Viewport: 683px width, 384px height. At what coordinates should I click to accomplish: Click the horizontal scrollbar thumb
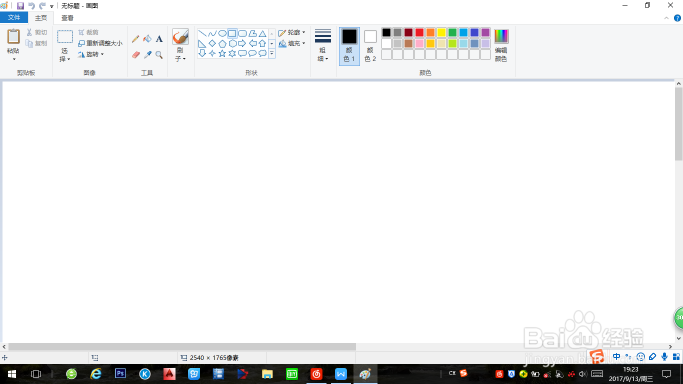[x=182, y=347]
